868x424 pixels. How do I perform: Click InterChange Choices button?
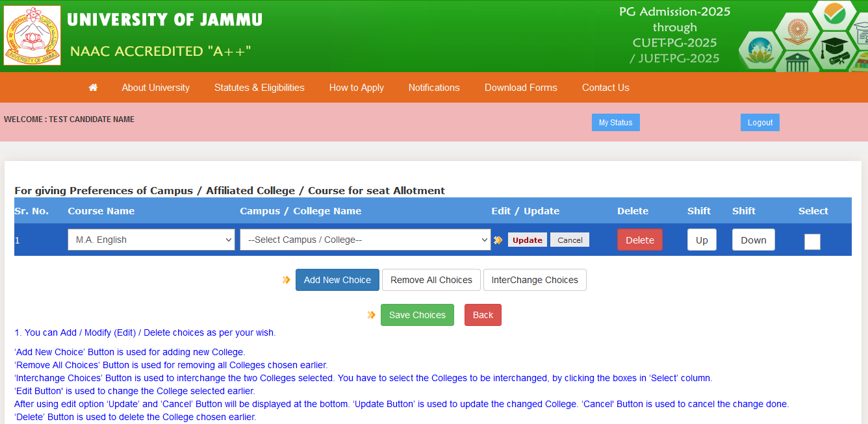click(x=535, y=280)
